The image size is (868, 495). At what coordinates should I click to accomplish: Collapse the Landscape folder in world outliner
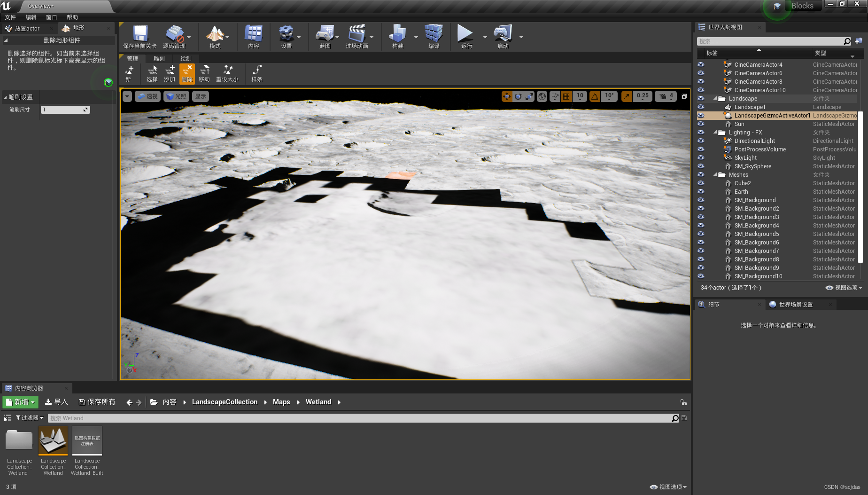(716, 98)
